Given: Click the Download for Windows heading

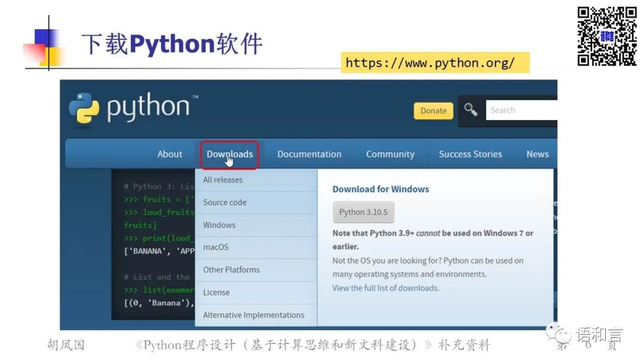Looking at the screenshot, I should (x=380, y=189).
